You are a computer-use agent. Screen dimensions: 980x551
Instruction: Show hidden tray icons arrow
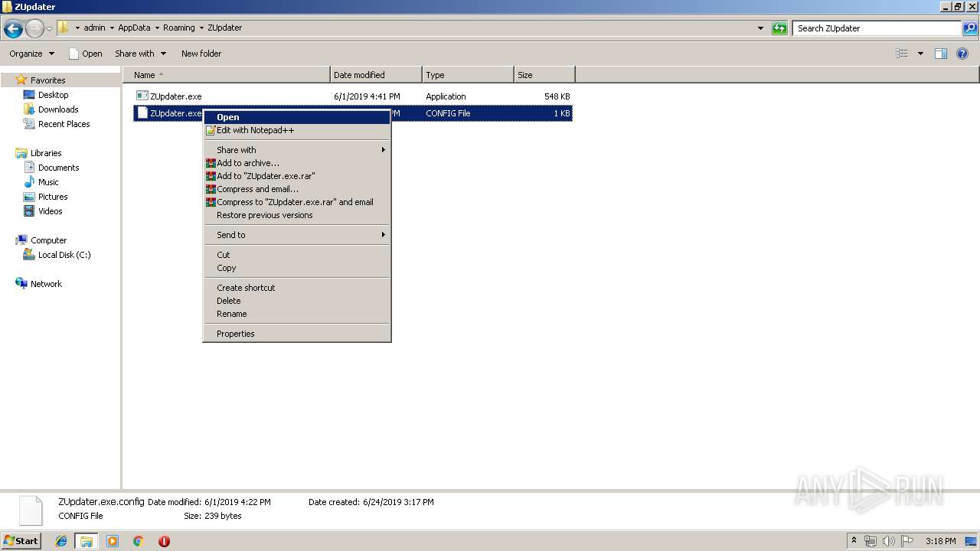coord(854,541)
